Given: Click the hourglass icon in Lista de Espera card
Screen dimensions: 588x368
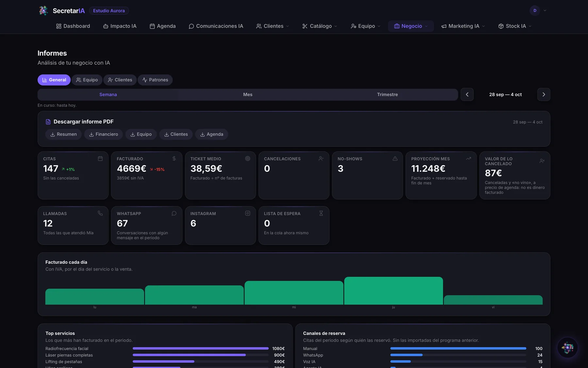Looking at the screenshot, I should [321, 213].
